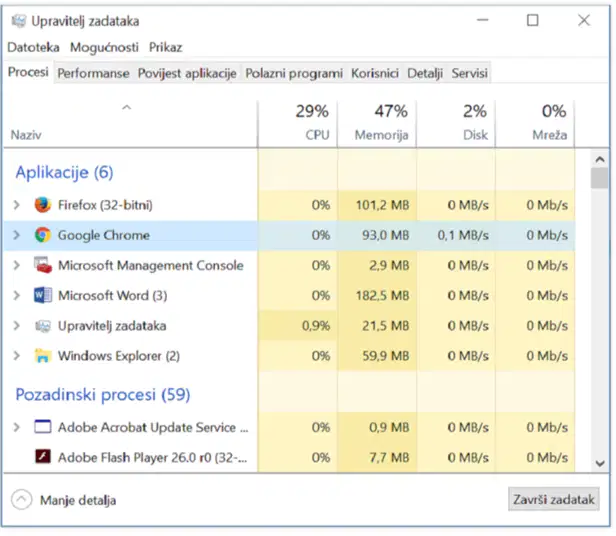The width and height of the screenshot is (616, 536).
Task: Click the 93,0 MB memory value
Action: [x=385, y=235]
